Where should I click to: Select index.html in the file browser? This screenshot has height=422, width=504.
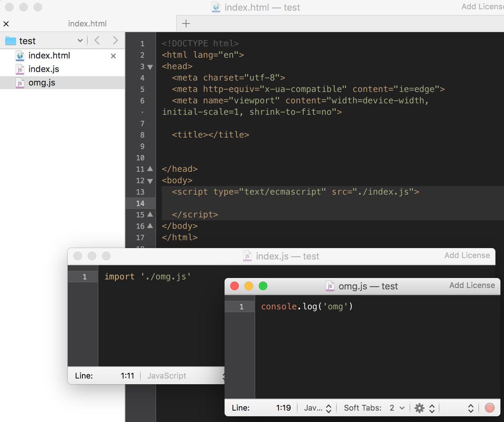tap(49, 55)
